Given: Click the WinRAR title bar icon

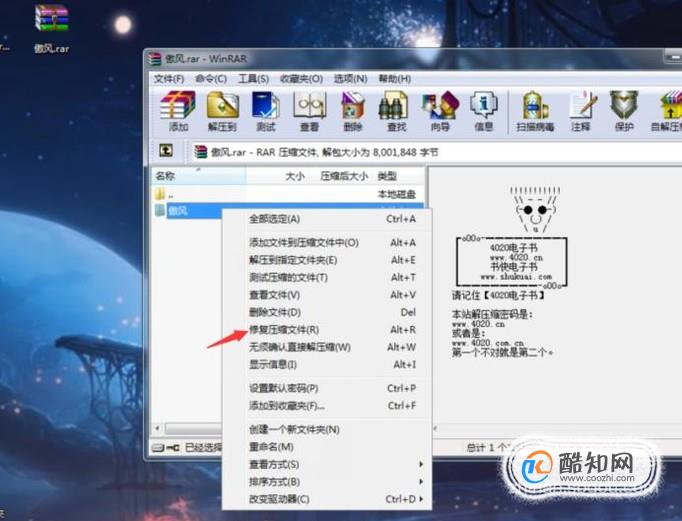Looking at the screenshot, I should (154, 58).
